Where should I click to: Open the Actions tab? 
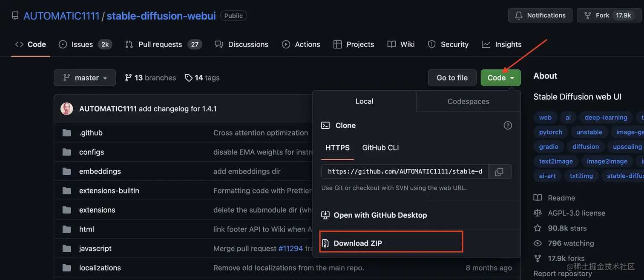(x=301, y=44)
